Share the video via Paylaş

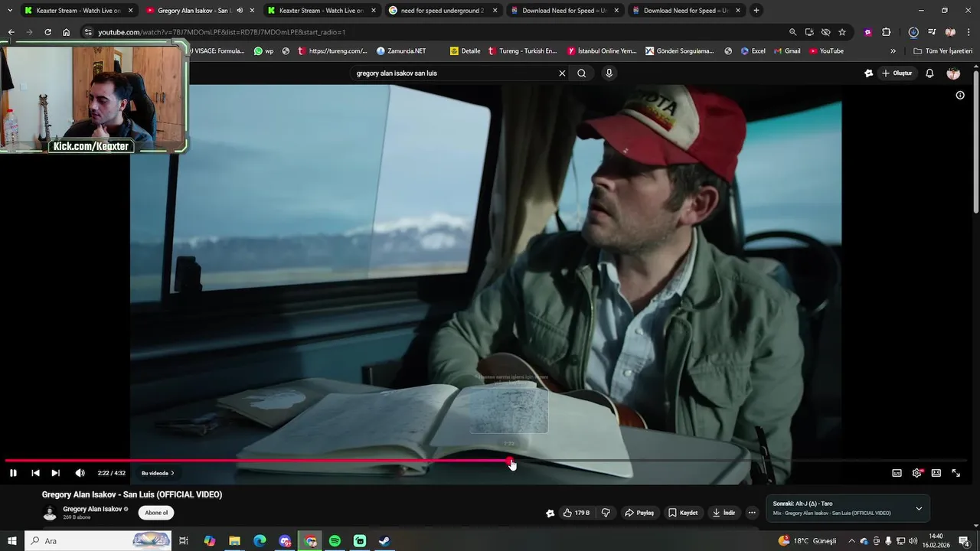pyautogui.click(x=639, y=513)
